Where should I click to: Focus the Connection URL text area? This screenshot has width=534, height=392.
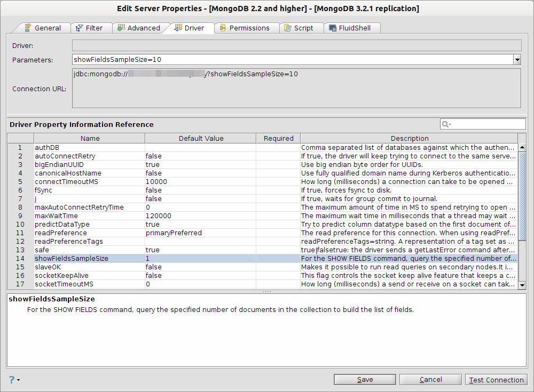tap(296, 89)
